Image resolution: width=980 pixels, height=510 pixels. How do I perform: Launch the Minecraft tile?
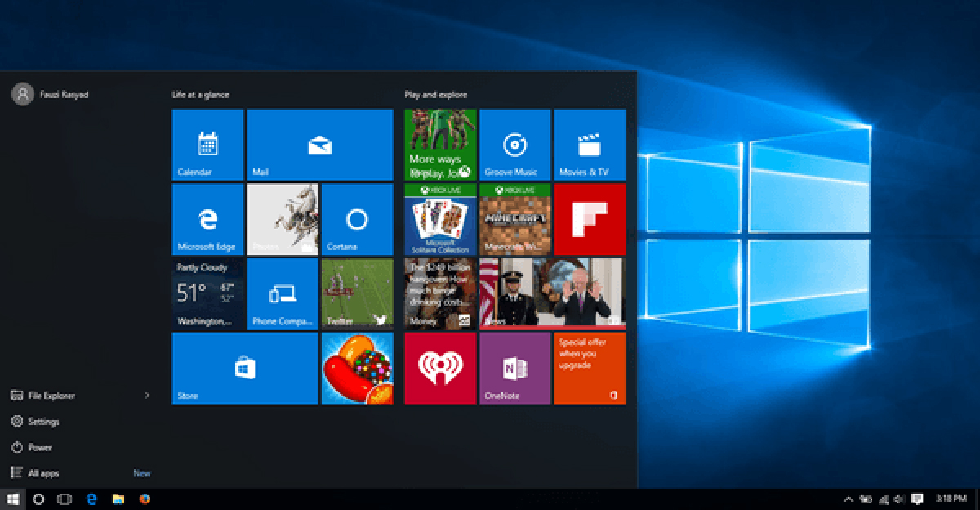tap(514, 219)
